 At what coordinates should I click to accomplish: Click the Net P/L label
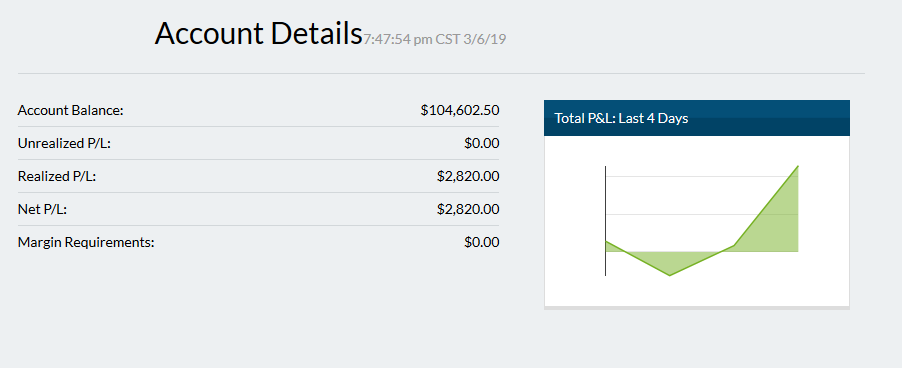[x=43, y=209]
